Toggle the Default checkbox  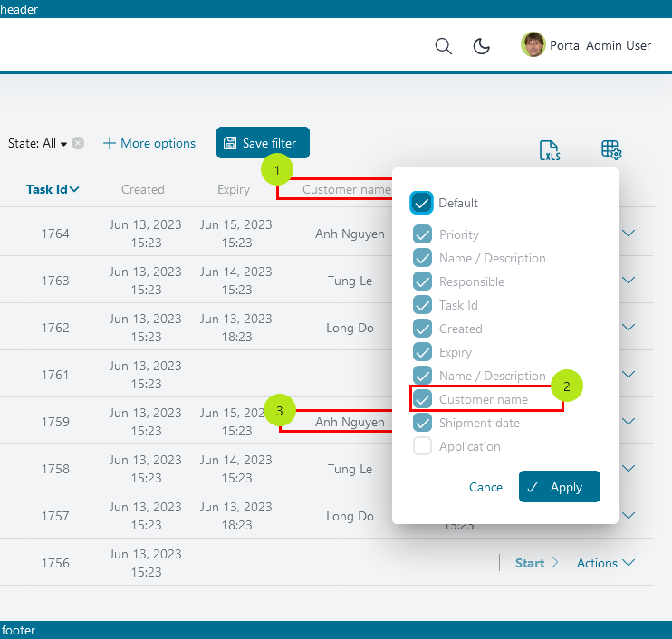(x=422, y=203)
